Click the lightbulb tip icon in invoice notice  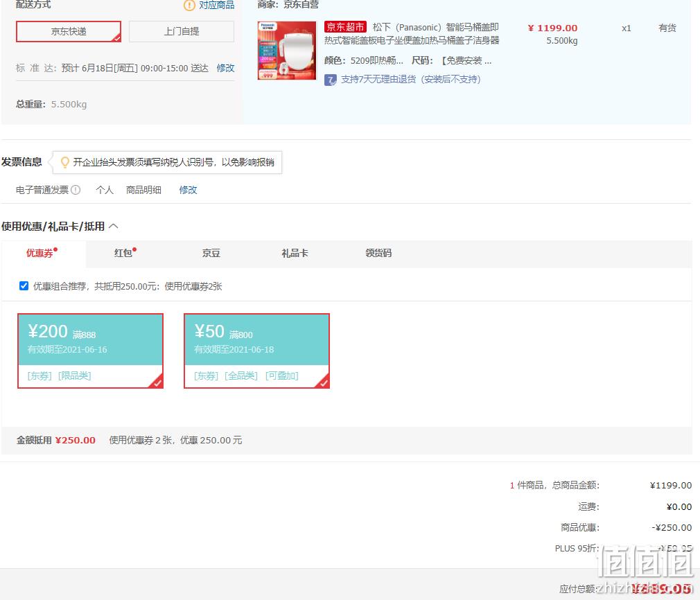pyautogui.click(x=64, y=162)
